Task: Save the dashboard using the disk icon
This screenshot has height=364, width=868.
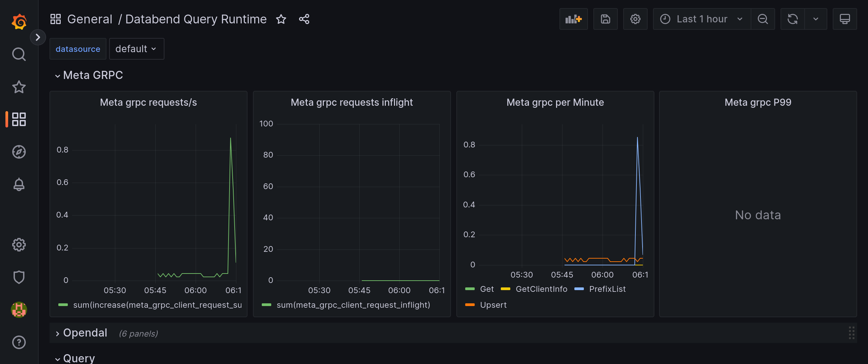Action: tap(606, 19)
